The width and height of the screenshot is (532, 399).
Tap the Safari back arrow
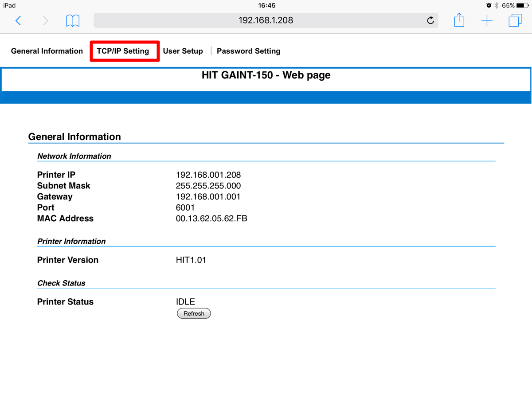click(x=18, y=20)
